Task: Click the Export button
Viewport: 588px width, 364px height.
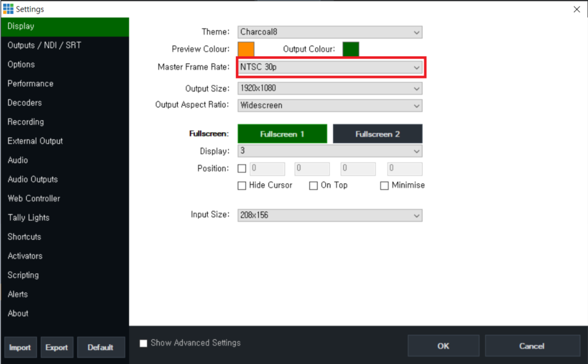Action: click(x=56, y=347)
